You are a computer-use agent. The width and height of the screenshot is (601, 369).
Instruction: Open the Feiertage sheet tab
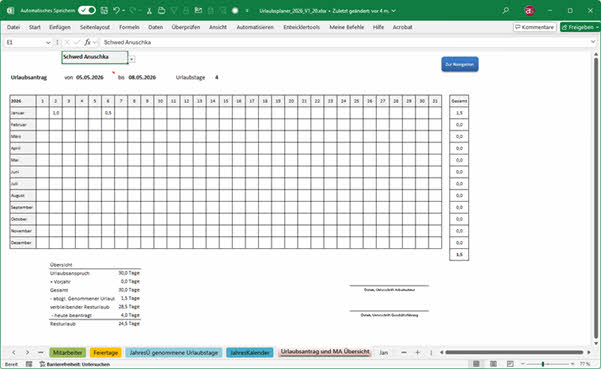(x=105, y=353)
